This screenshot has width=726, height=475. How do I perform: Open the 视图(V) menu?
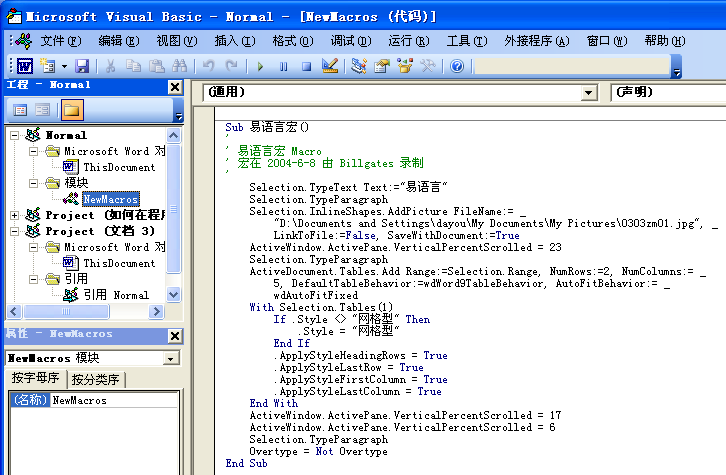[x=176, y=41]
